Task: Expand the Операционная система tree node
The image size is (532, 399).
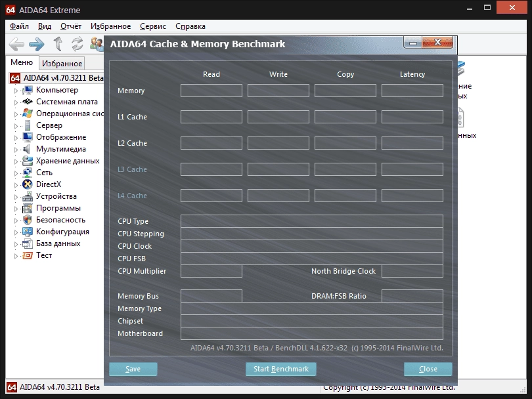Action: [16, 114]
